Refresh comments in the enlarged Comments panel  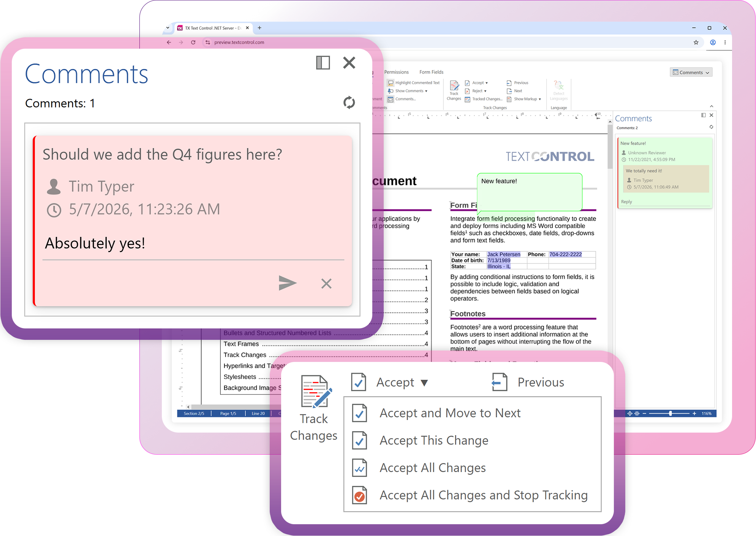pos(349,103)
